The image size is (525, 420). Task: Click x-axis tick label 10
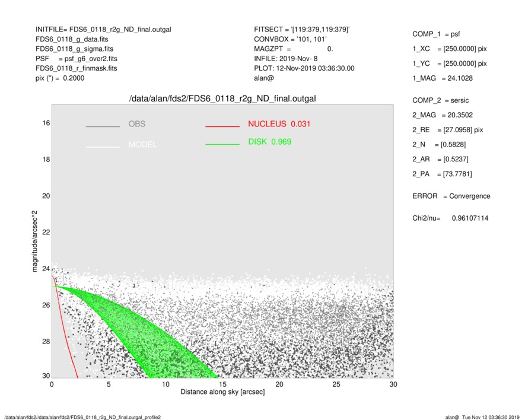click(x=166, y=384)
